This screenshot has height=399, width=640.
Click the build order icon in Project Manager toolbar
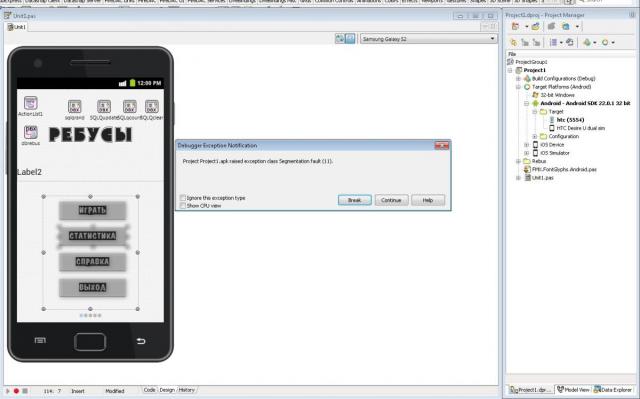tap(570, 42)
